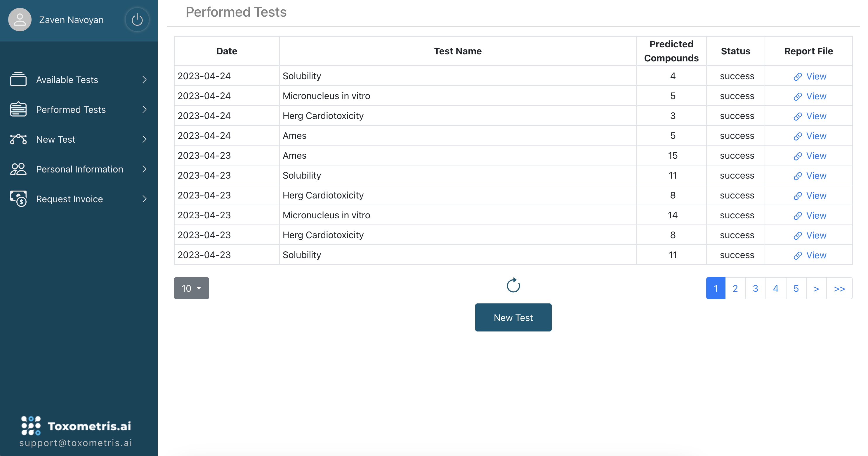Viewport: 868px width, 456px height.
Task: Click compound count 15 in Ames row
Action: tap(673, 156)
